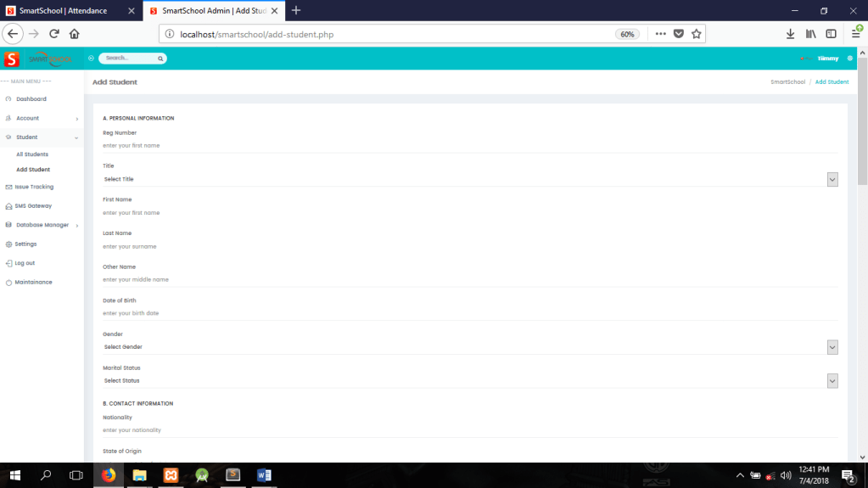Open the Select Gender dropdown
Viewport: 868px width, 488px height.
point(832,347)
